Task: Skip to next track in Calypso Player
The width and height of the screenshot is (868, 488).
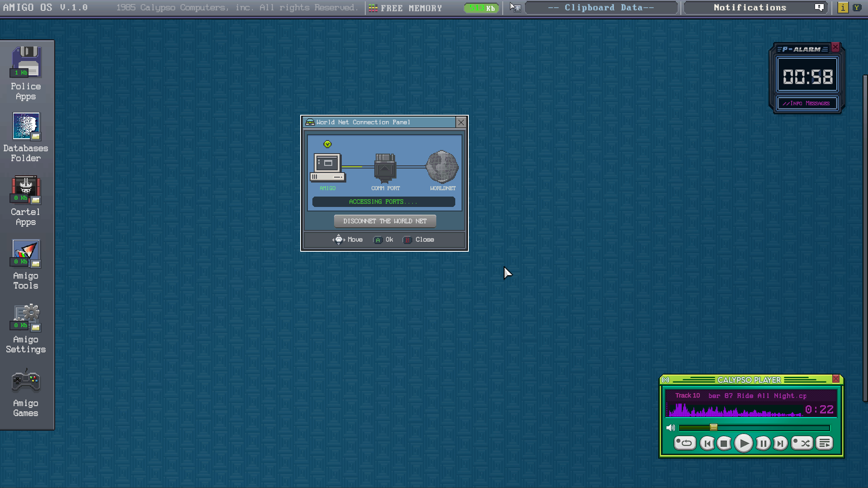Action: click(780, 443)
